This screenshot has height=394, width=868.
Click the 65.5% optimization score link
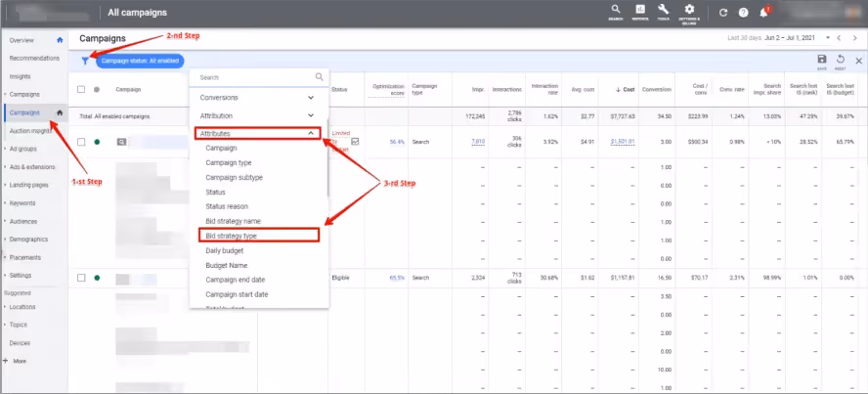pos(397,278)
